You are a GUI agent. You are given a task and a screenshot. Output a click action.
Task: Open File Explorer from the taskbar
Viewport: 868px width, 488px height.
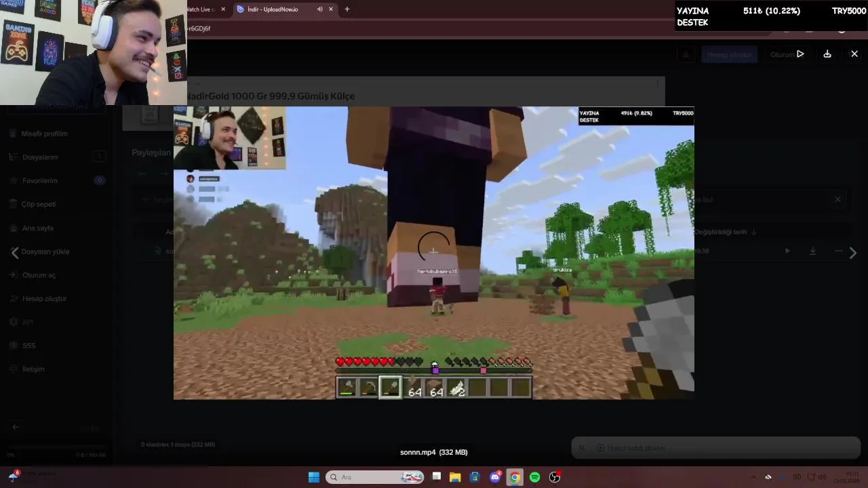tap(455, 477)
